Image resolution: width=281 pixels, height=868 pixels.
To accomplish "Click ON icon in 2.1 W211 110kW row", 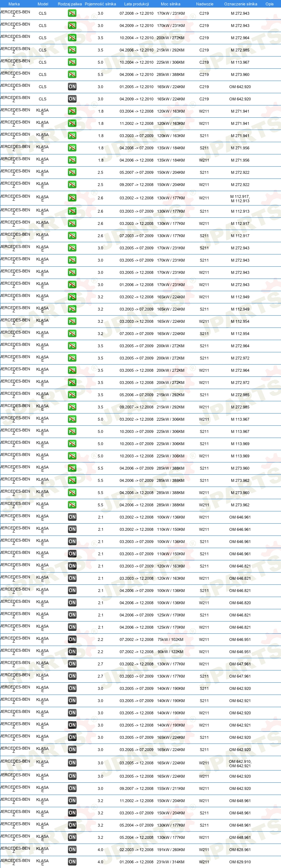I will click(72, 529).
